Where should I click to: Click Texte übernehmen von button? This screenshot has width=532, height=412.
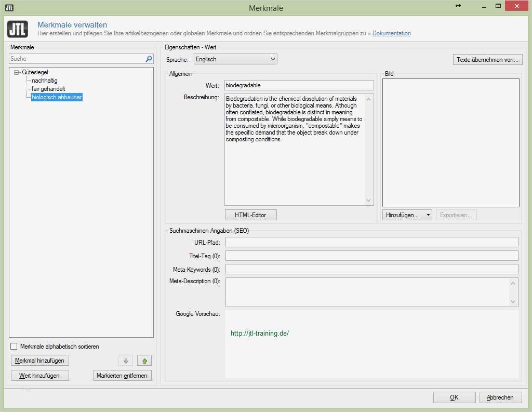(487, 60)
